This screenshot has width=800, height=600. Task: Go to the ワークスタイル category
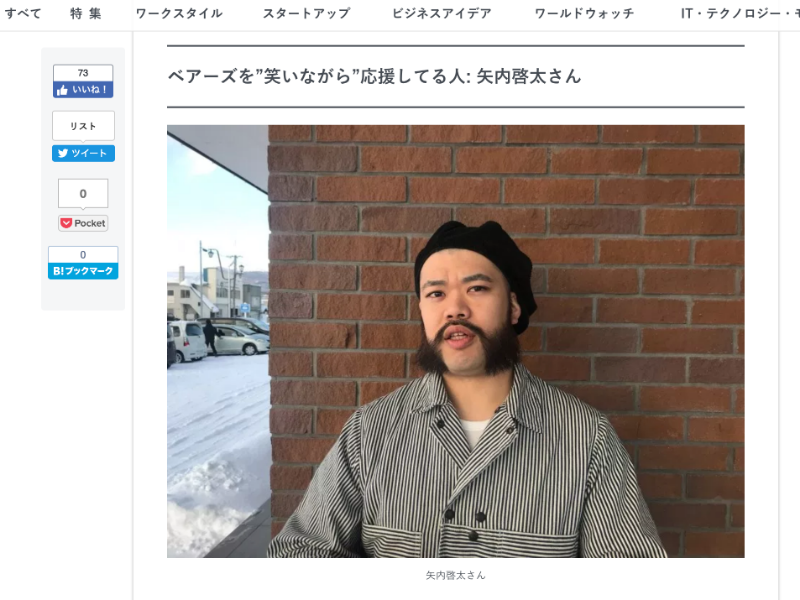pos(179,13)
